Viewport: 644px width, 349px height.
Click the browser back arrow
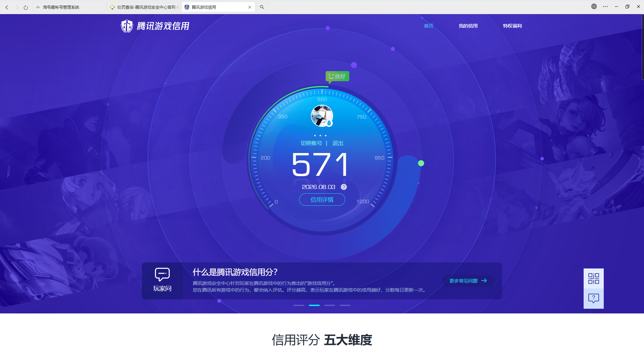[x=7, y=7]
